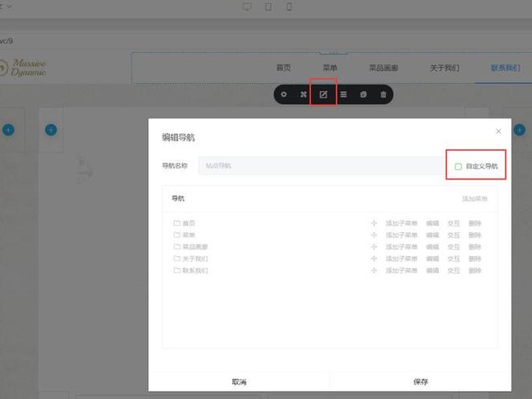Click 删除 in the 关于我们 row

click(x=475, y=259)
